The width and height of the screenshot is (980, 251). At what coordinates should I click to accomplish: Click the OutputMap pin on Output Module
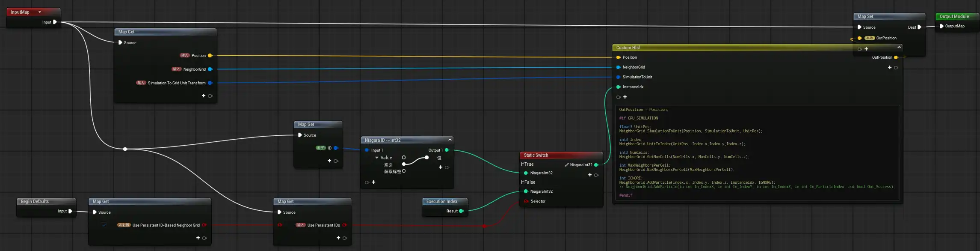click(942, 26)
